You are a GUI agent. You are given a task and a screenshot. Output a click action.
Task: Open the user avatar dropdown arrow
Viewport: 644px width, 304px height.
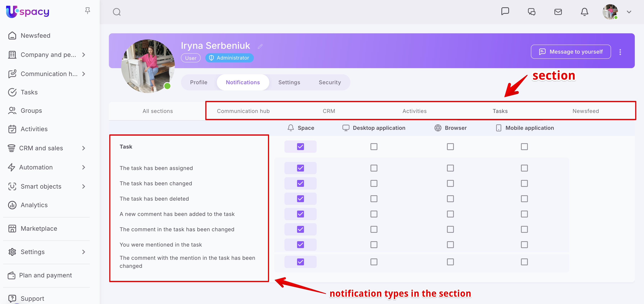click(629, 12)
